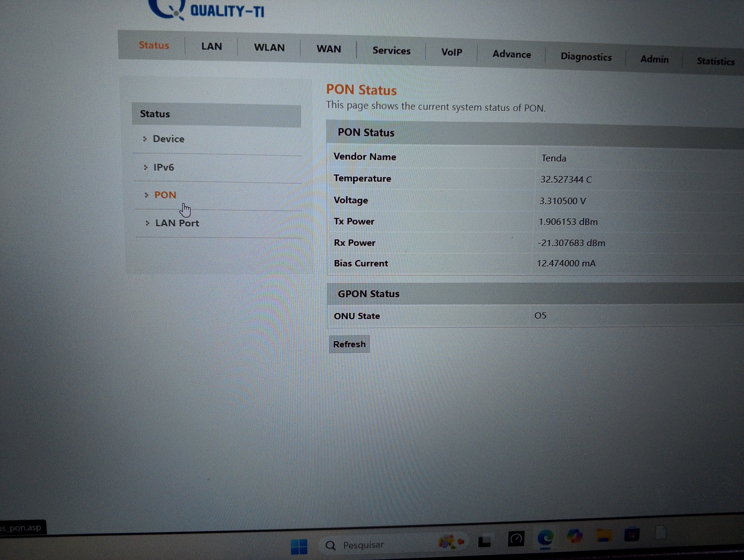Switch to the WLAN tab
The height and width of the screenshot is (560, 744).
coord(269,47)
